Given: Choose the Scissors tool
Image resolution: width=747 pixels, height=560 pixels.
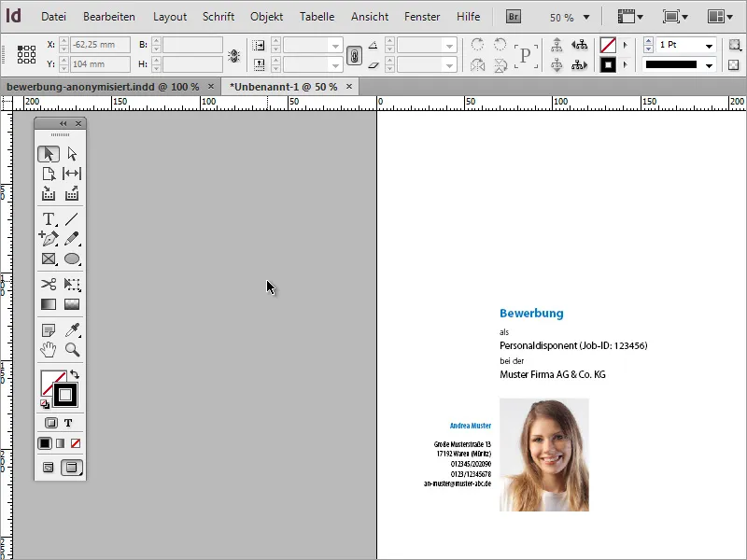Looking at the screenshot, I should click(x=49, y=285).
